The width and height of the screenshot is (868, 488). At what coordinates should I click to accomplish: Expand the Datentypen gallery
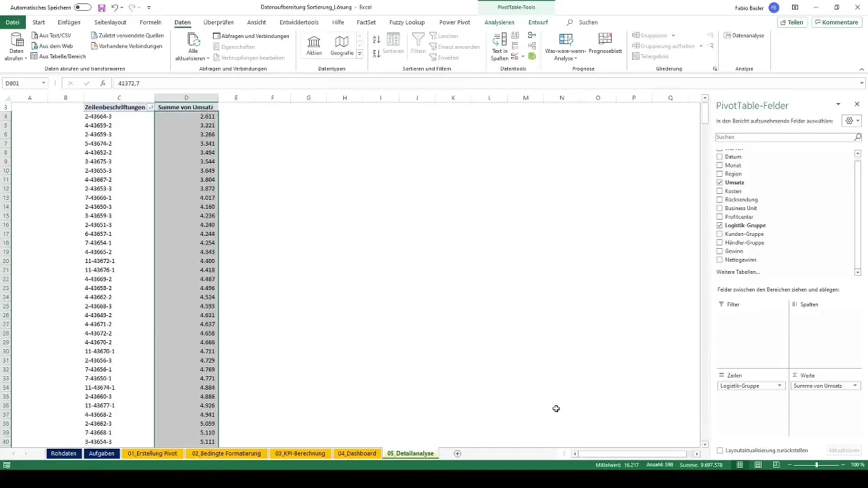click(x=359, y=54)
